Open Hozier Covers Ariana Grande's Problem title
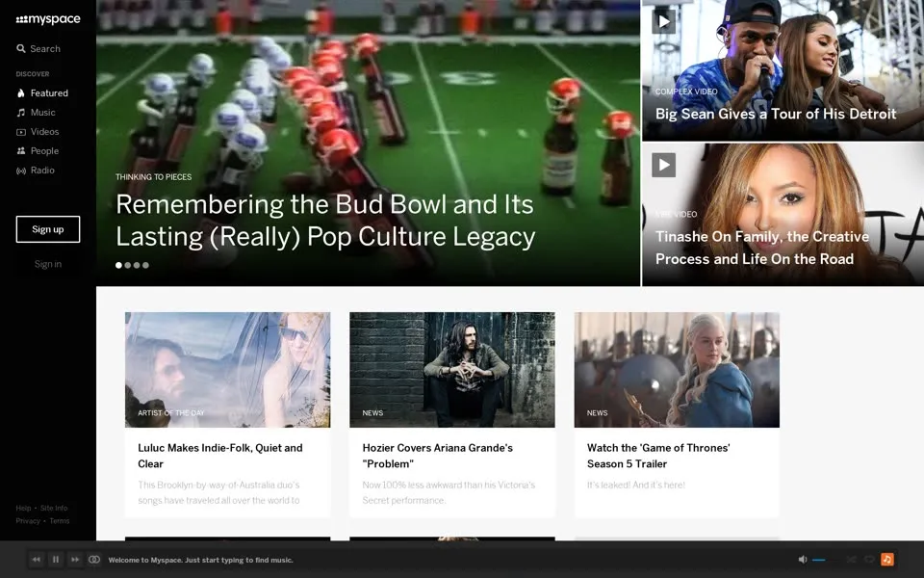Screen dimensions: 924x578 pyautogui.click(x=437, y=456)
